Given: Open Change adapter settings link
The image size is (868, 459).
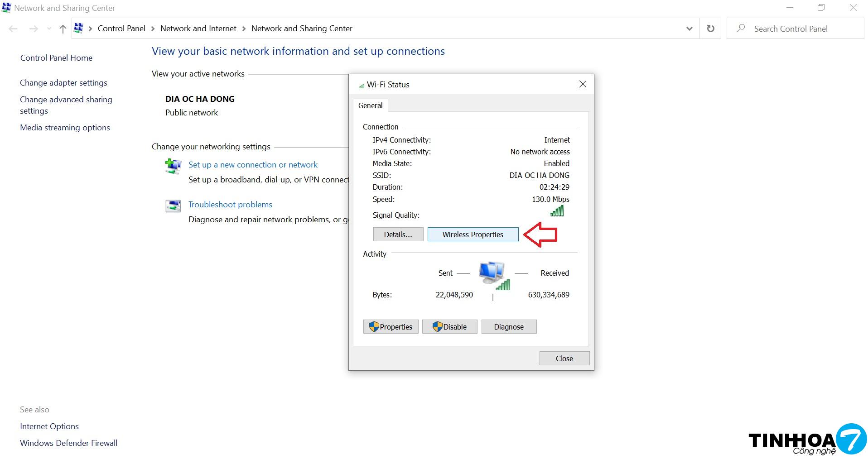Looking at the screenshot, I should [x=63, y=83].
